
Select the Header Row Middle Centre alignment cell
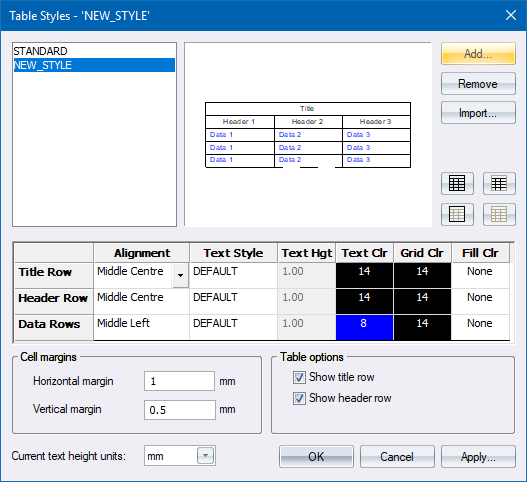141,301
